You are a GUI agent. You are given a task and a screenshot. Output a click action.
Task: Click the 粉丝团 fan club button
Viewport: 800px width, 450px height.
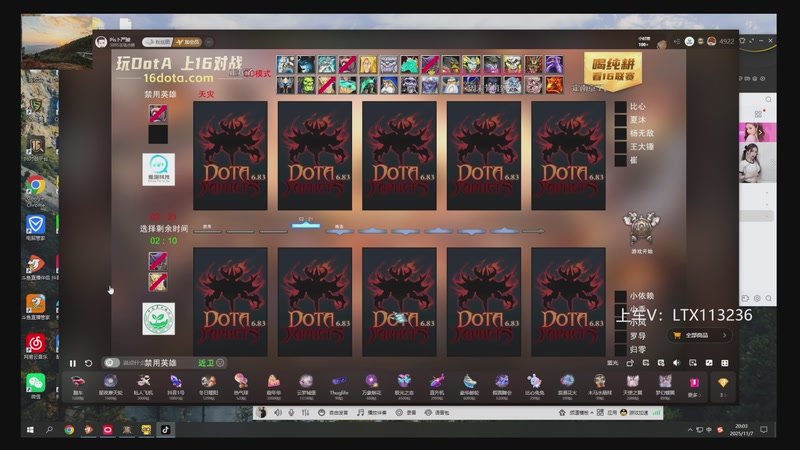tap(158, 42)
